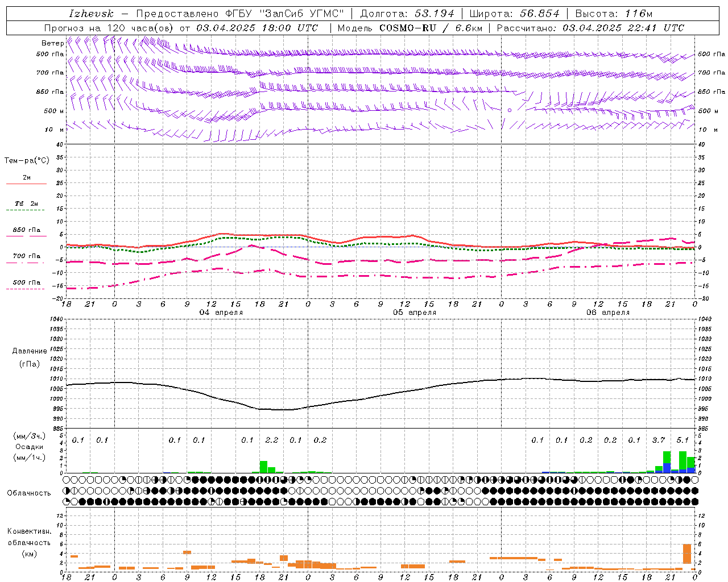Click the Ветер wind panel label
The image size is (728, 582).
(x=52, y=43)
